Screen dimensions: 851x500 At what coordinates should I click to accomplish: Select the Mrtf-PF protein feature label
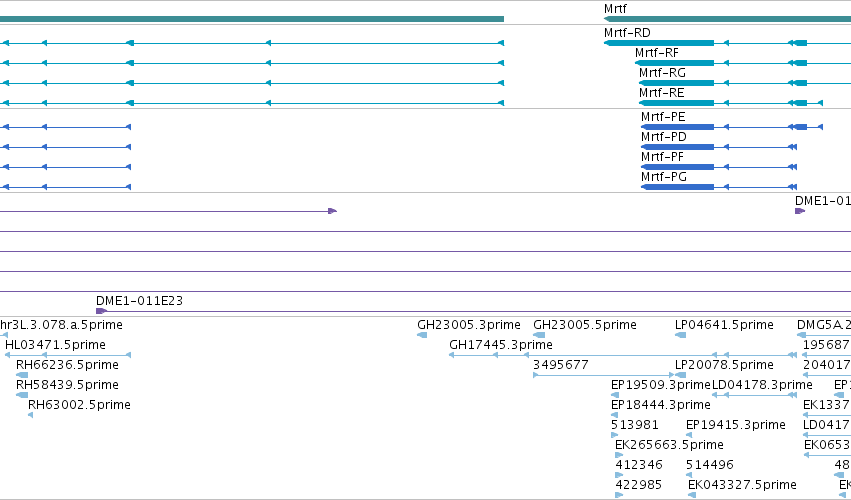[662, 157]
